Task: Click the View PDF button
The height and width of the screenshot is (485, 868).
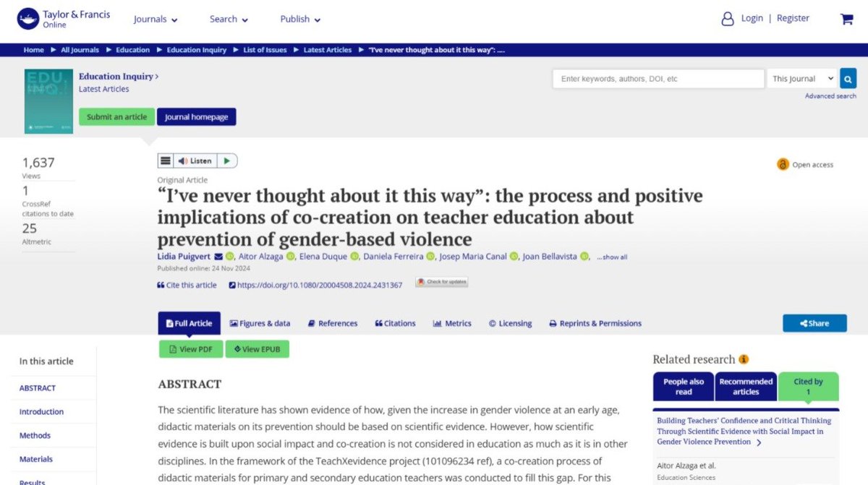Action: (x=191, y=349)
